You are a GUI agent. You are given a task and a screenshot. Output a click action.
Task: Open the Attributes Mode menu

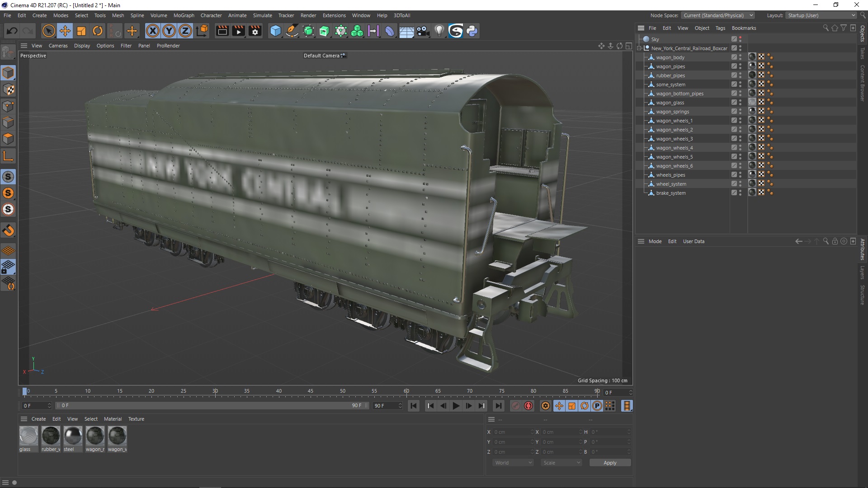(655, 241)
